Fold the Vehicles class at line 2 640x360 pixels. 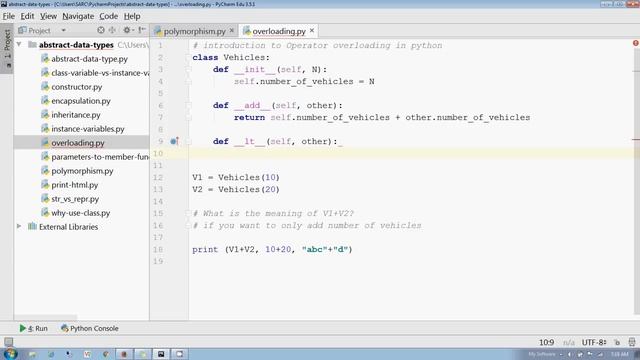[x=189, y=58]
